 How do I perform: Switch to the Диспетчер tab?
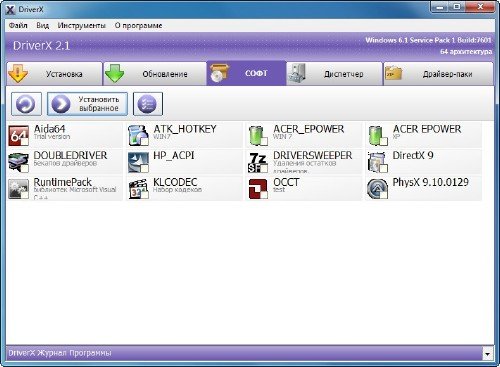tap(334, 74)
